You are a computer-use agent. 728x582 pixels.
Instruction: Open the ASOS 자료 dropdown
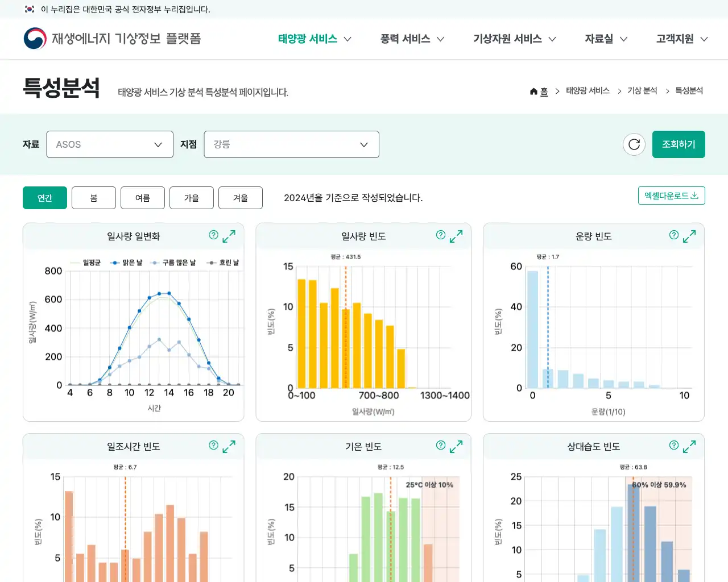click(x=110, y=144)
